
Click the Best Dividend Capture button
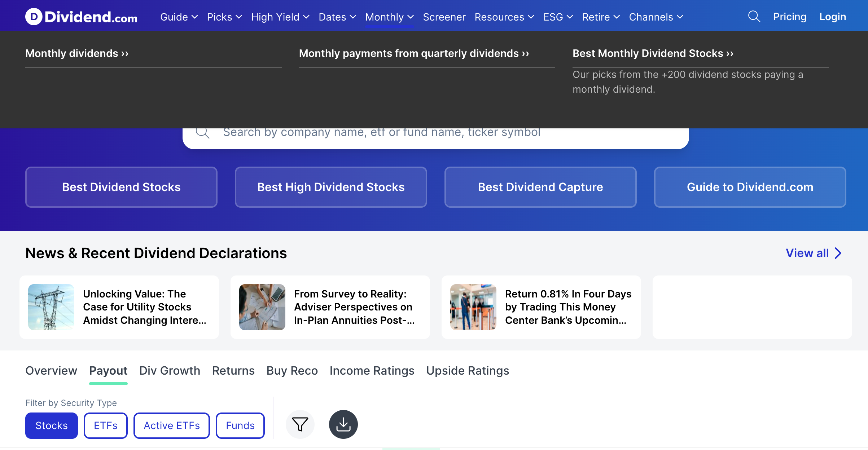click(540, 187)
